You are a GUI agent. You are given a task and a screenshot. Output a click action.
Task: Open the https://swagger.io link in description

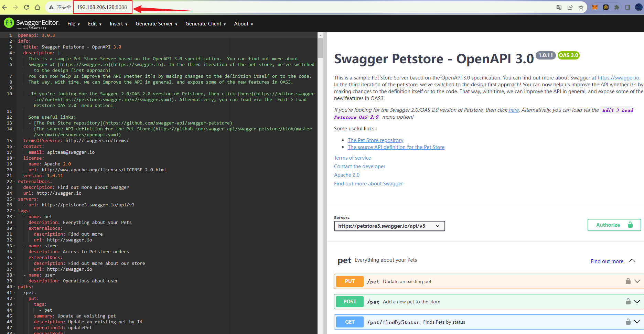tap(619, 78)
